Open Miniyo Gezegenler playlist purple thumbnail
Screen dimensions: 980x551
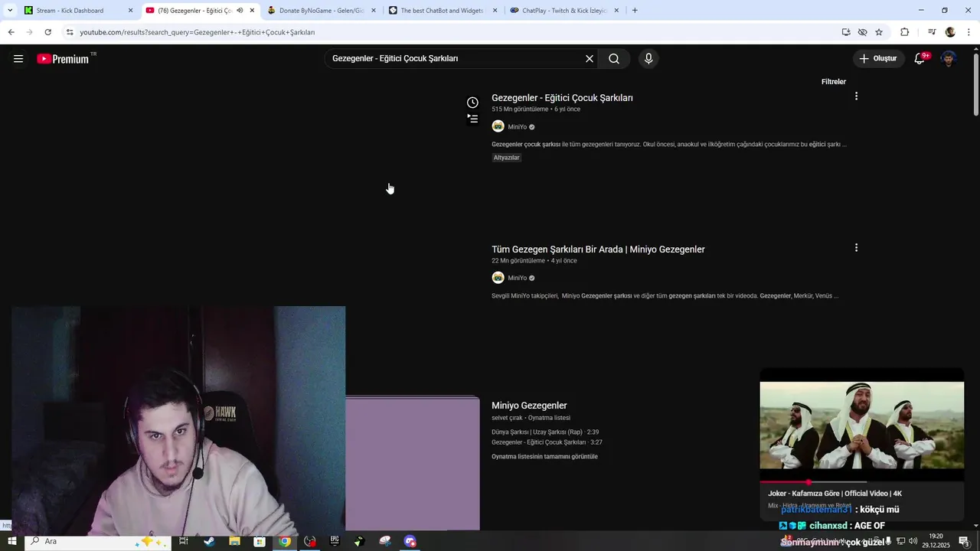click(x=413, y=464)
